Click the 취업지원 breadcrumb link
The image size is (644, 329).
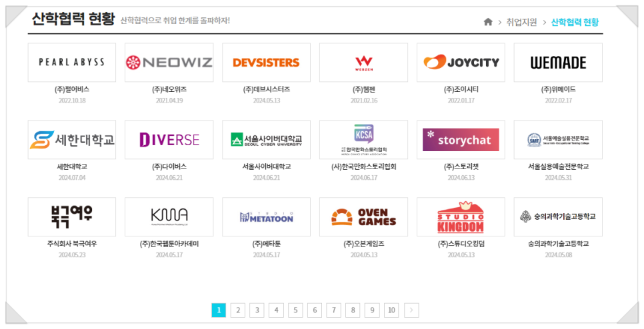(521, 22)
